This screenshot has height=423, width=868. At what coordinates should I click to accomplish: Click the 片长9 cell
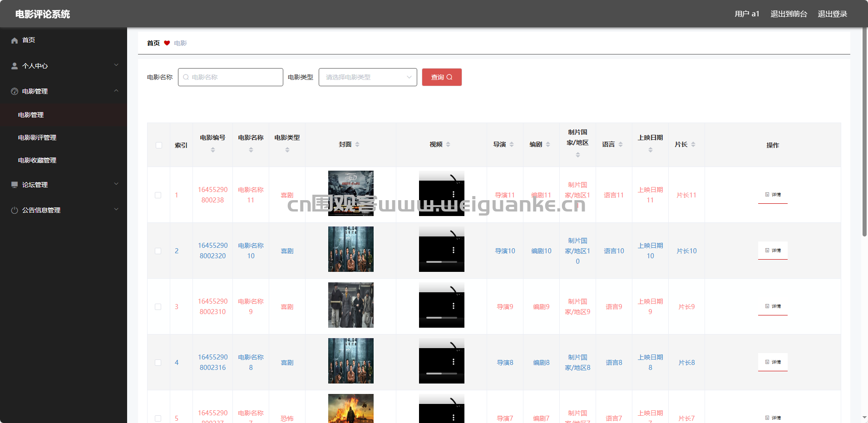686,307
